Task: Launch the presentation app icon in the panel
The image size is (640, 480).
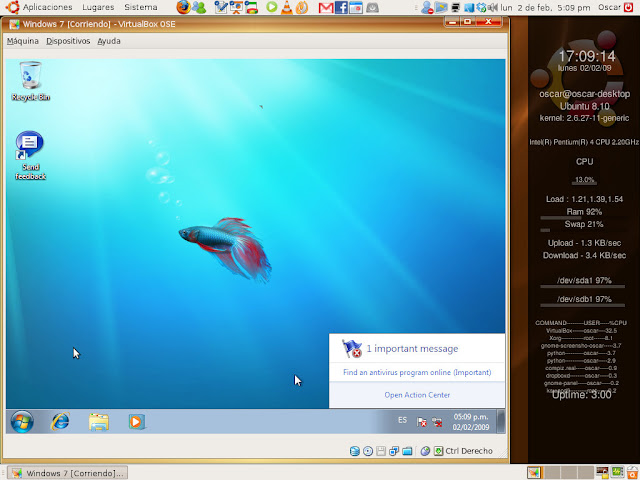Action: tap(236, 7)
